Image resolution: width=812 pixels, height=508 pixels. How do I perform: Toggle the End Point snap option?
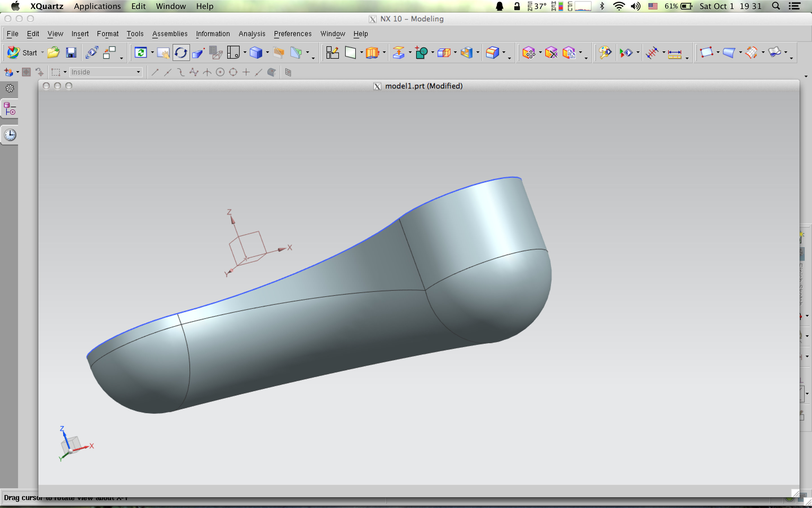tap(155, 72)
